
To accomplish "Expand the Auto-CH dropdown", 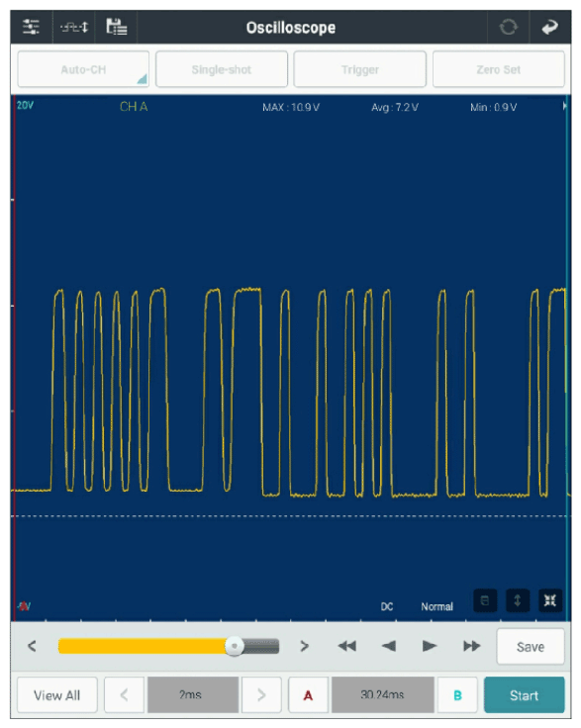I will [x=83, y=69].
